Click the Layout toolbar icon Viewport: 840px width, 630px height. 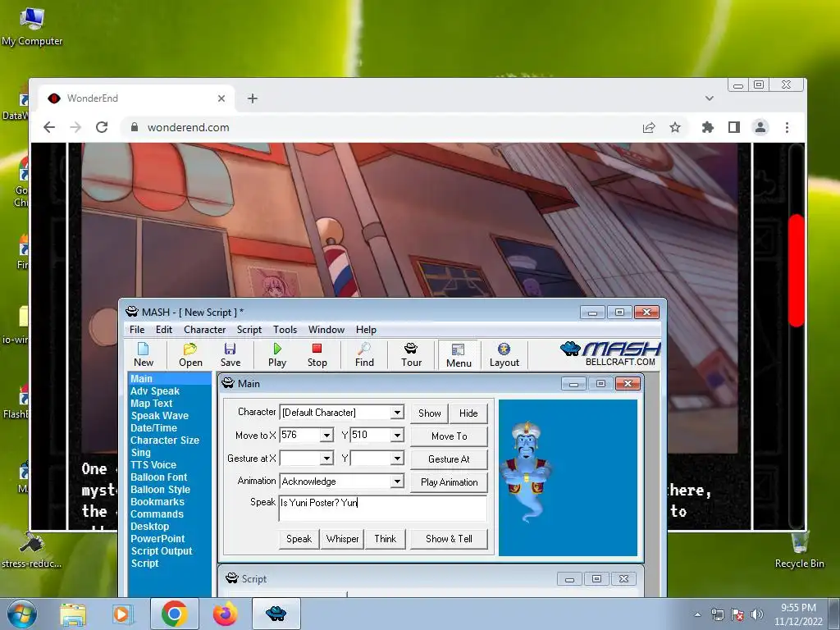pos(504,354)
